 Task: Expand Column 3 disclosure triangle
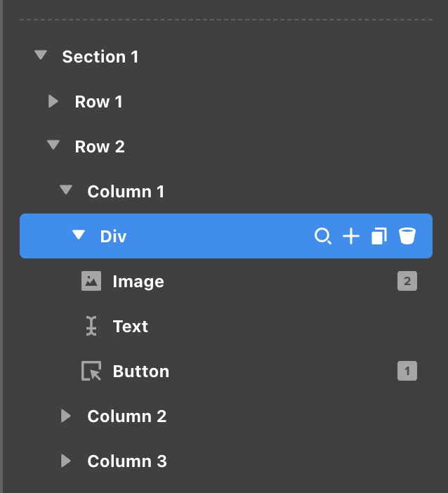tap(66, 461)
